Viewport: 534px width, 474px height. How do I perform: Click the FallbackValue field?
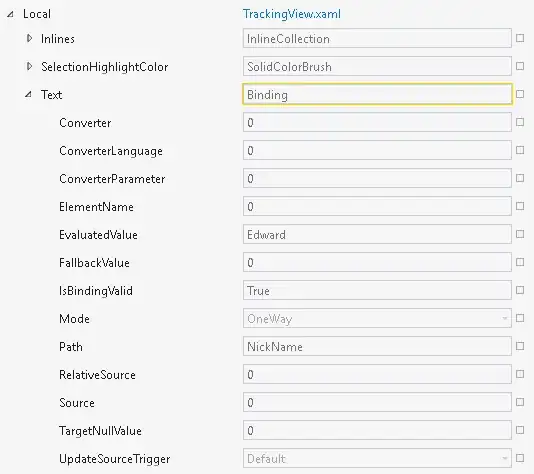point(377,262)
